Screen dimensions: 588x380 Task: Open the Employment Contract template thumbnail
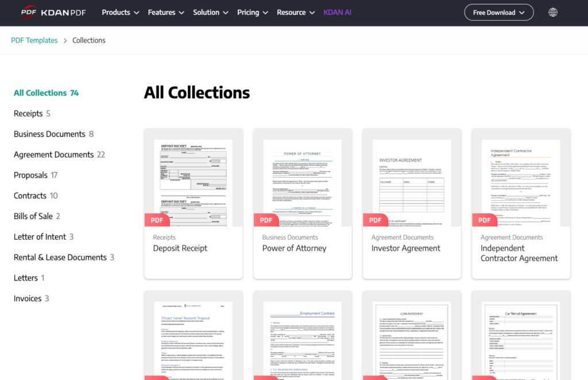[x=302, y=341]
